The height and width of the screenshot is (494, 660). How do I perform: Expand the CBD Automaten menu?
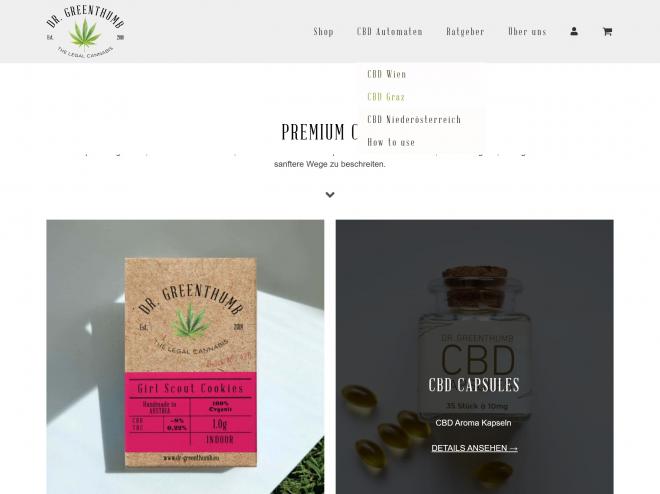pos(390,32)
